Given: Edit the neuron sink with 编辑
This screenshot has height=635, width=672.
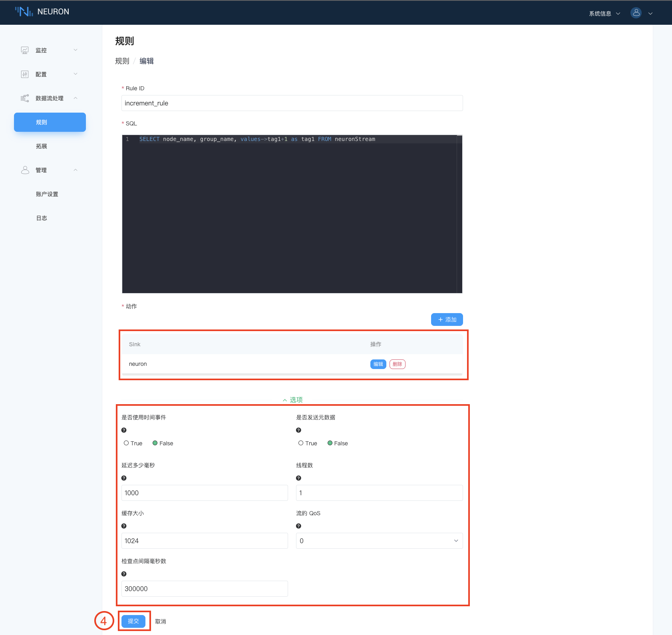Looking at the screenshot, I should pos(378,364).
